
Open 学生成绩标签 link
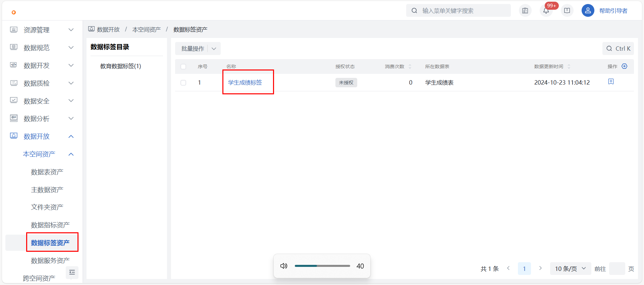pyautogui.click(x=245, y=83)
